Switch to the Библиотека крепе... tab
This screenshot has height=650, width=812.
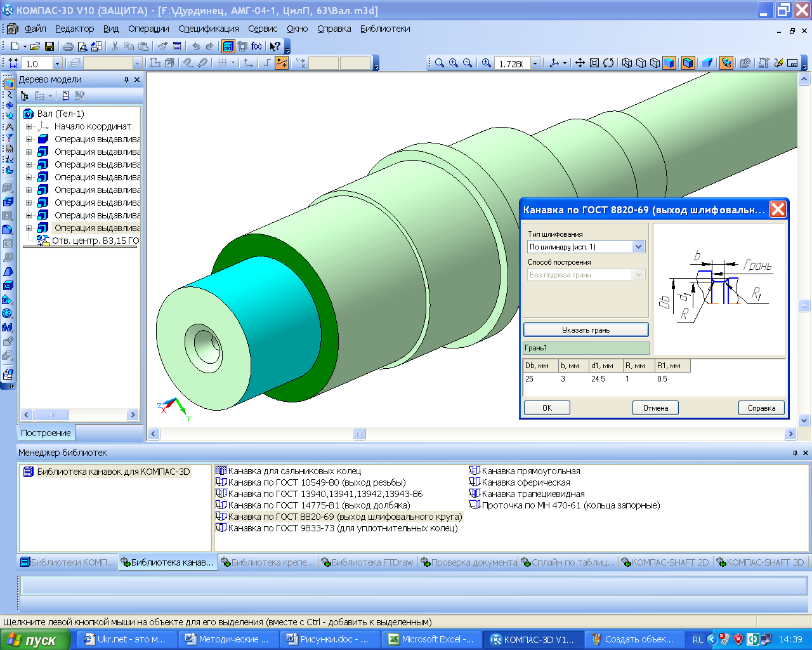(267, 562)
